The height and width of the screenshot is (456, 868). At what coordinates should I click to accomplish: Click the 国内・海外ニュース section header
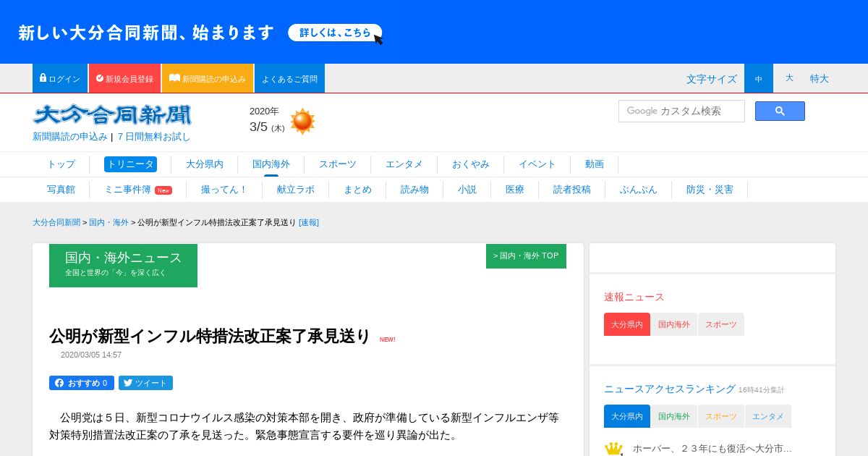point(123,265)
